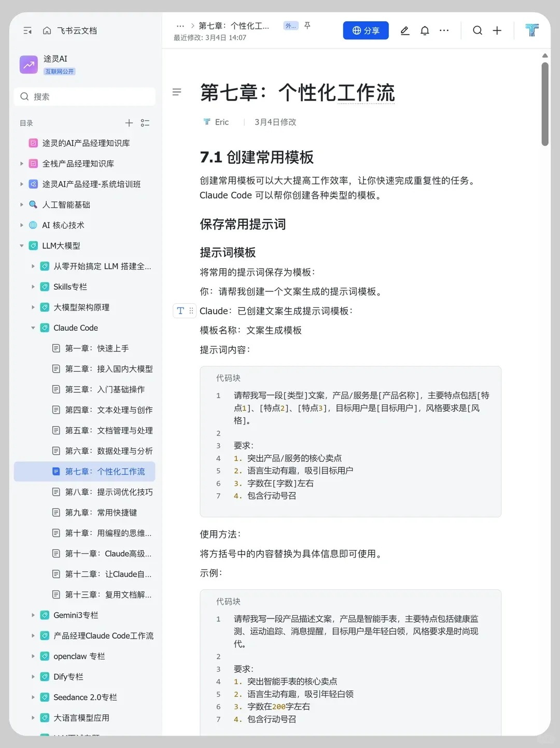Expand the Gemini3专栏 tree node
The height and width of the screenshot is (748, 560).
[x=33, y=615]
